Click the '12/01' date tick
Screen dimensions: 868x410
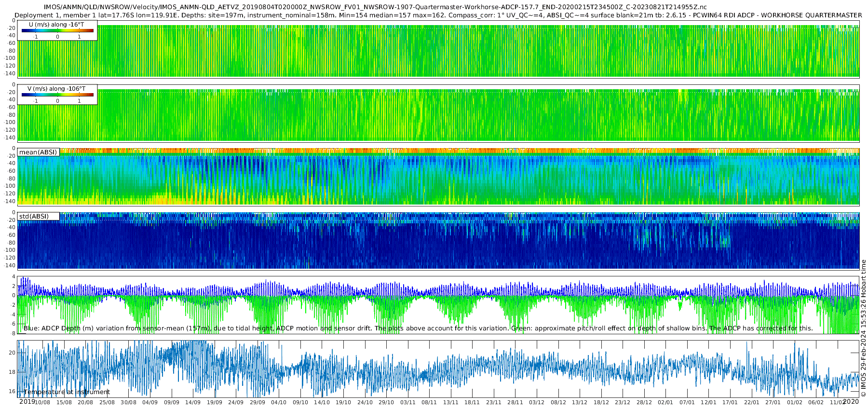709,402
